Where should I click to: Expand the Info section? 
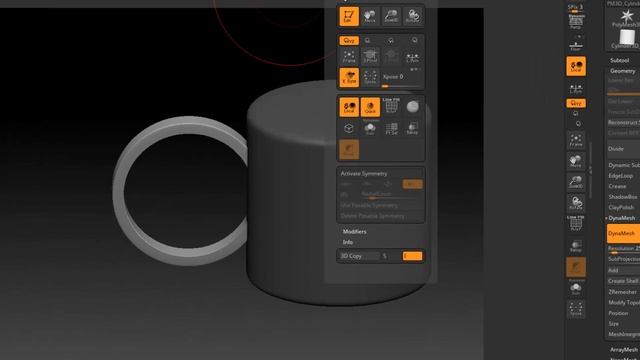click(348, 242)
